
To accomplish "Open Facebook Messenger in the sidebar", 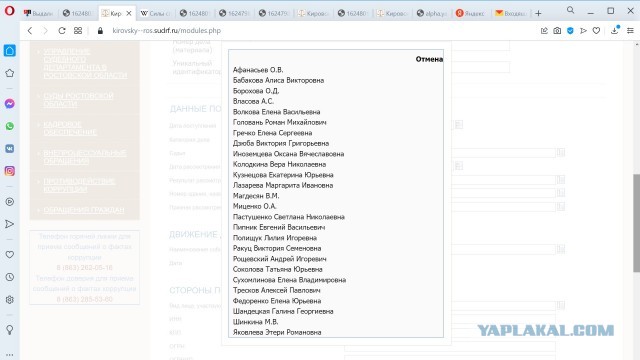I will (10, 104).
